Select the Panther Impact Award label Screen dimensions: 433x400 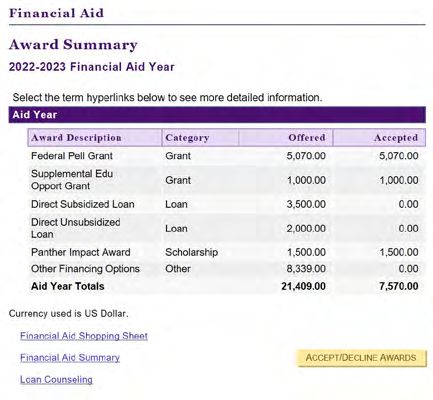81,252
